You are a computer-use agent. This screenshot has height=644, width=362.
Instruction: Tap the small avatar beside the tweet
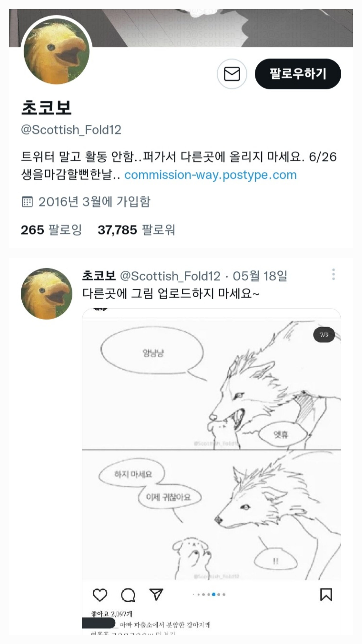pos(46,293)
